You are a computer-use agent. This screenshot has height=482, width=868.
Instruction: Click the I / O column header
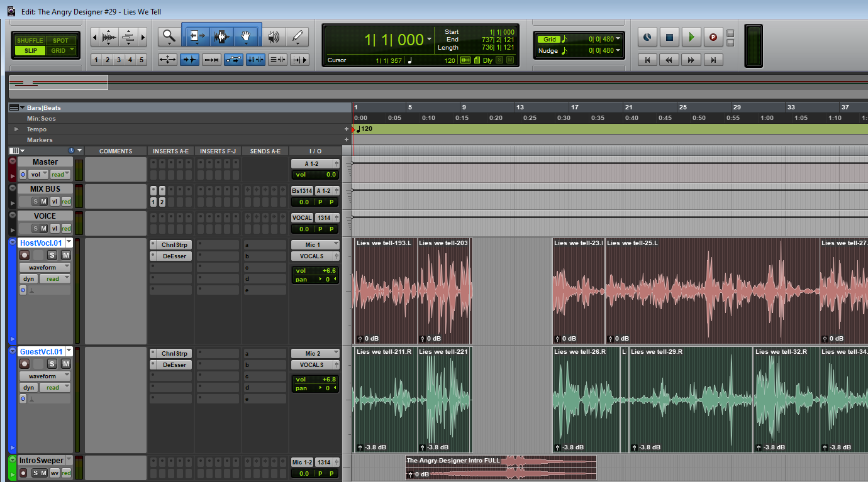click(315, 151)
